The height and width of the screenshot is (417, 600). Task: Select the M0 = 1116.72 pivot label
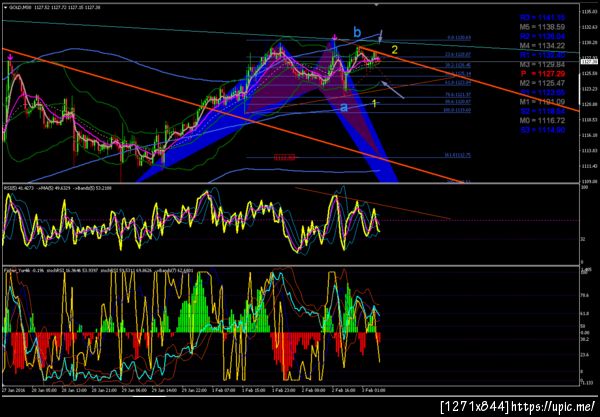[542, 121]
